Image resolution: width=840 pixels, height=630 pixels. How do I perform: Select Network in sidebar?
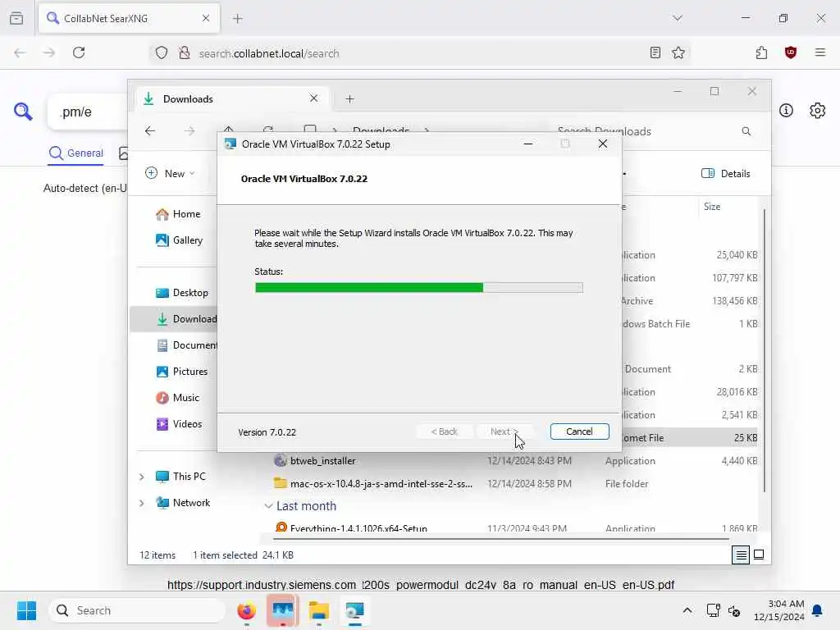(182, 503)
